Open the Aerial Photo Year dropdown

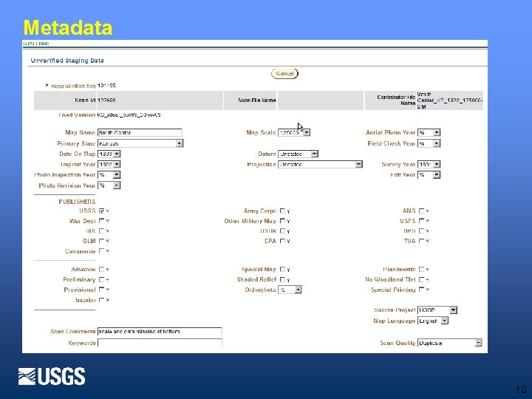click(429, 133)
